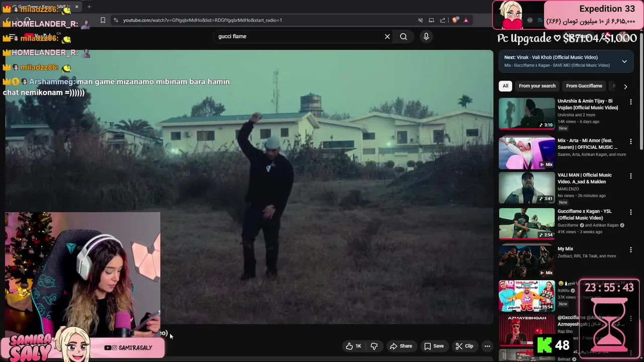The width and height of the screenshot is (644, 362).
Task: Click '41K views • 3 weeks ago' text
Action: coord(580,232)
